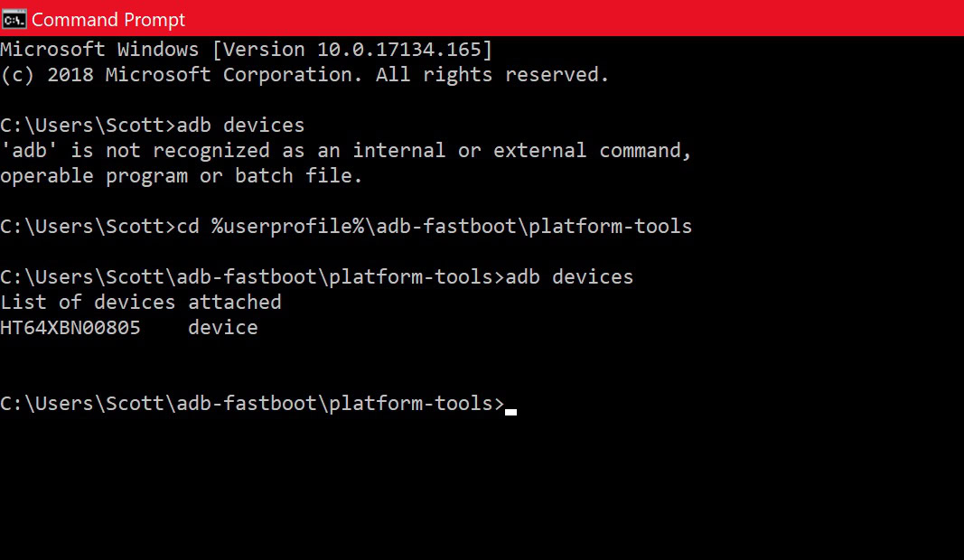Click "adb-fastboot\platform-tools" in the cd command
The image size is (964, 560).
[533, 227]
